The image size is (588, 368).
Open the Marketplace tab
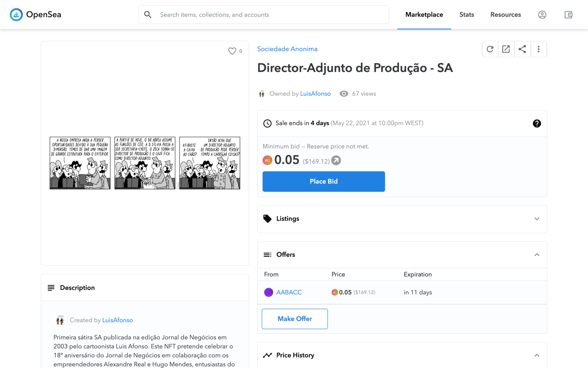click(x=424, y=14)
